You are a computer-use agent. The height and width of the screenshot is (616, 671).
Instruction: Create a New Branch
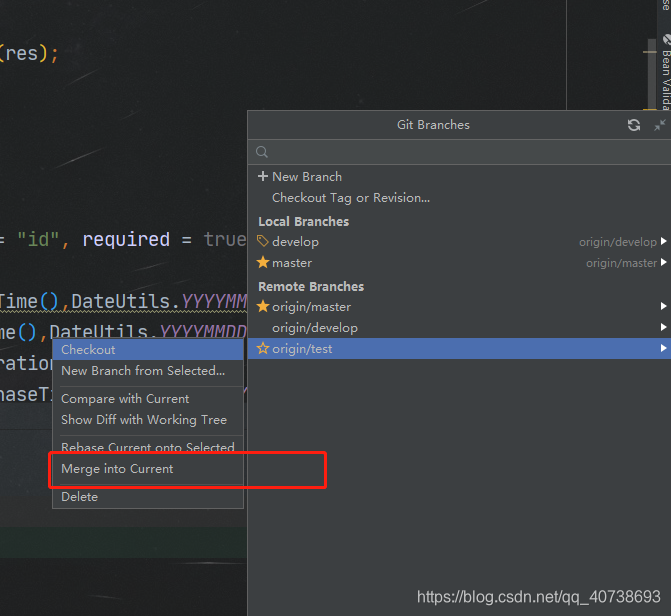pos(459,176)
